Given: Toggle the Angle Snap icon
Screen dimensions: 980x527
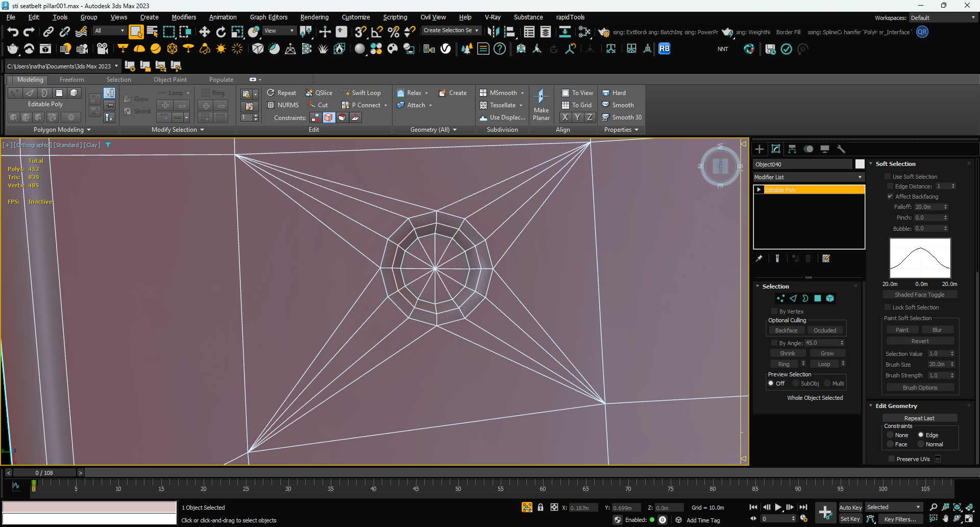Looking at the screenshot, I should pyautogui.click(x=377, y=32).
